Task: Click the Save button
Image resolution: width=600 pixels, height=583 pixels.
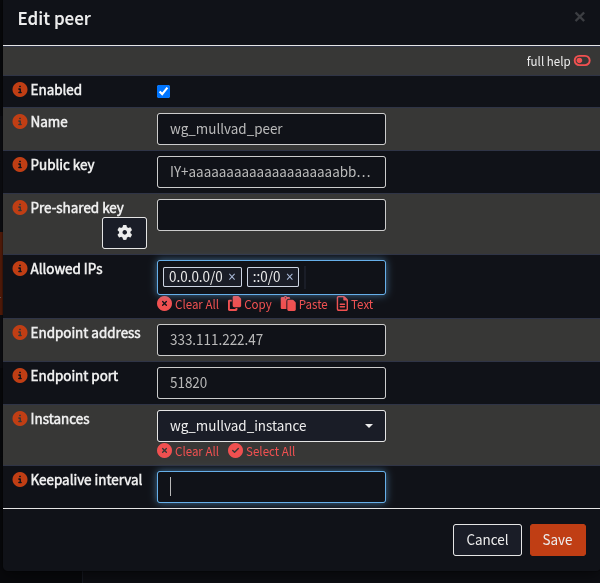Action: 558,540
